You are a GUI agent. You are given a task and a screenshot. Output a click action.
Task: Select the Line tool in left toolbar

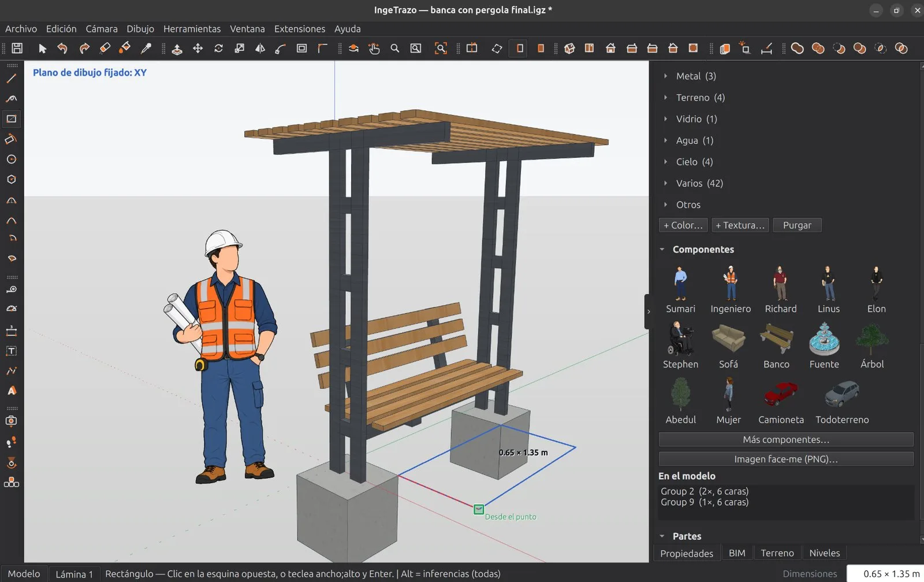pos(12,79)
